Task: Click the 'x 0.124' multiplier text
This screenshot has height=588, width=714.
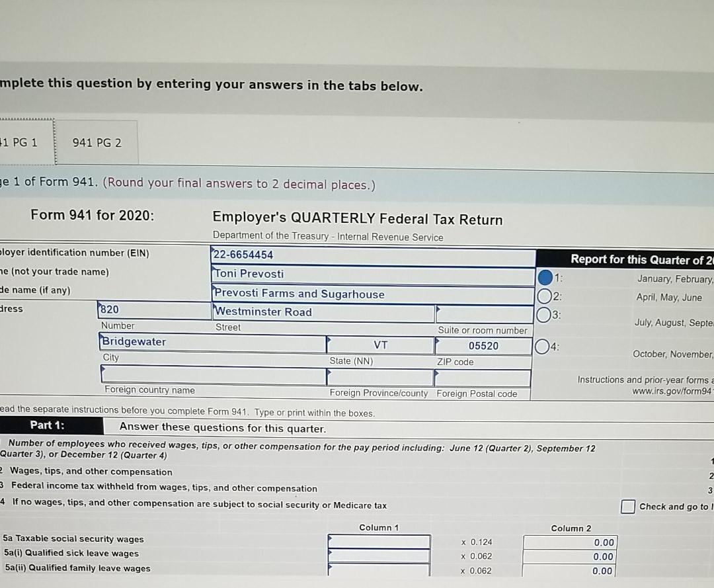Action: (x=476, y=542)
